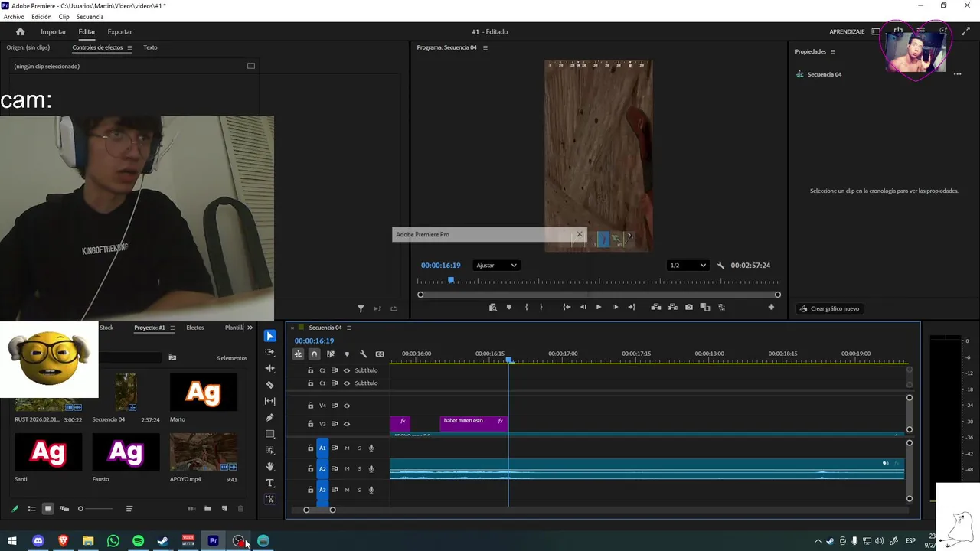Mute audio track A2
The image size is (980, 551).
point(347,468)
